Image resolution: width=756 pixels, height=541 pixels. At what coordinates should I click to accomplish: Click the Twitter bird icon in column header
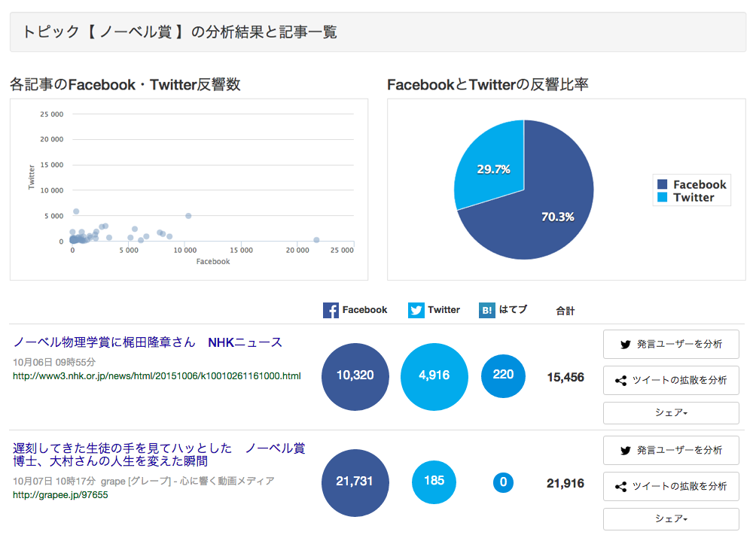tap(416, 310)
